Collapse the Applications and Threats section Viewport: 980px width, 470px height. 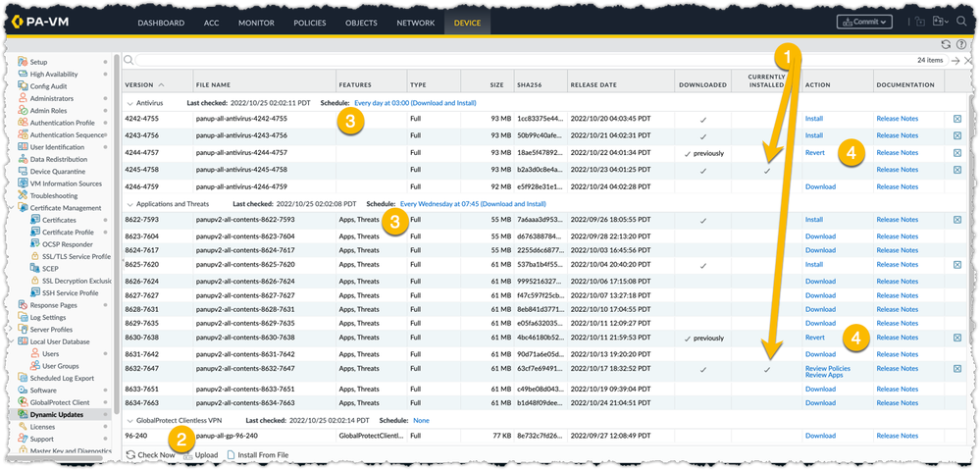[130, 204]
